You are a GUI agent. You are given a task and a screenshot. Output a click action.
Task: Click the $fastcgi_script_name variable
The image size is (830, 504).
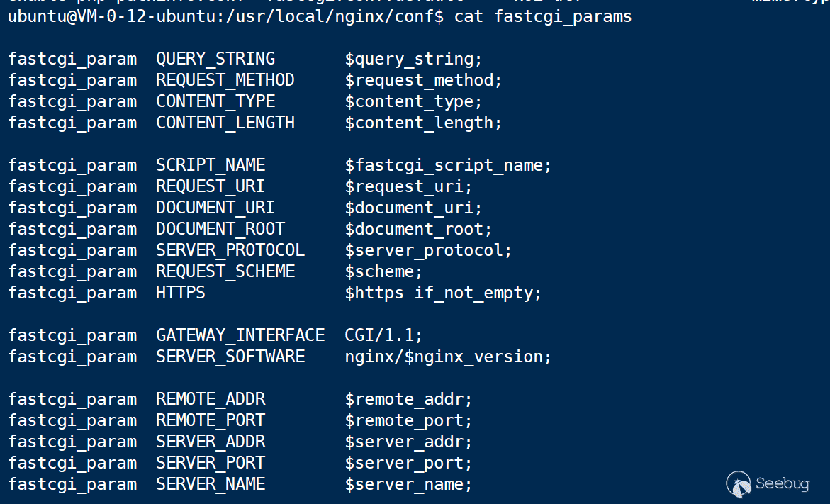click(x=448, y=165)
